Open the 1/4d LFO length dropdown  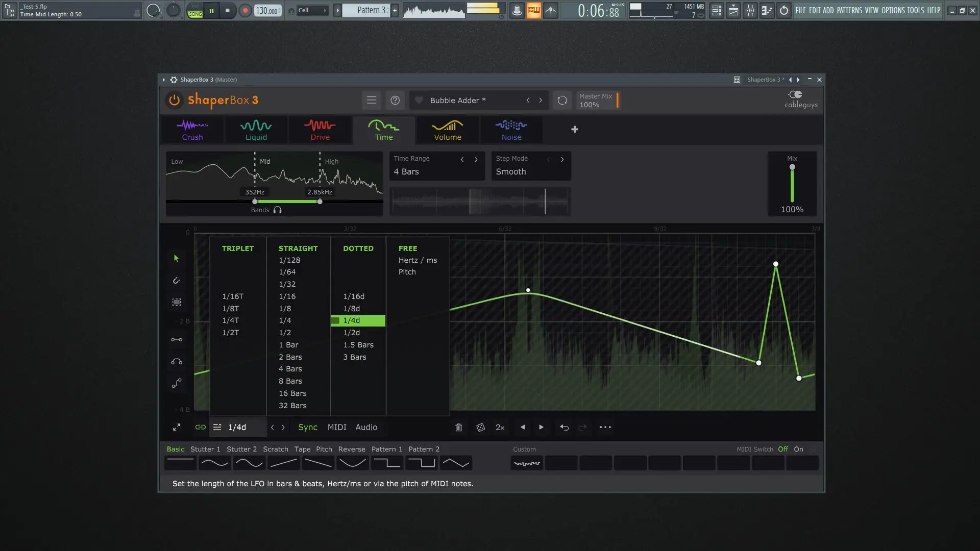[x=237, y=428]
